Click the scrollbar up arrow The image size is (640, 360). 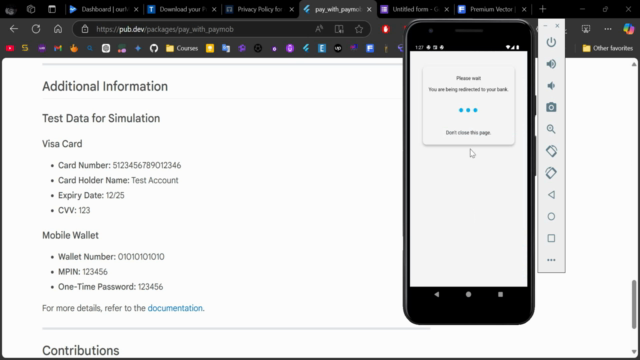pos(634,64)
